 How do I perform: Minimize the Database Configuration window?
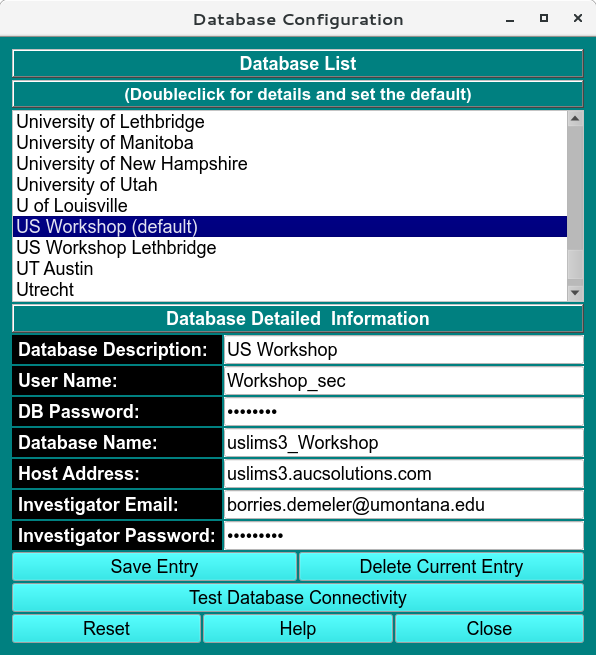(510, 20)
